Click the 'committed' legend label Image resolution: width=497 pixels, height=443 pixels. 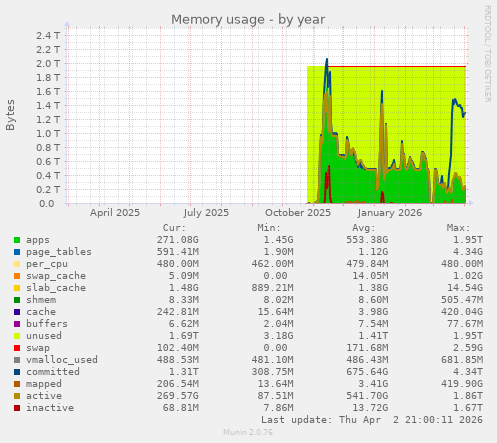53,372
